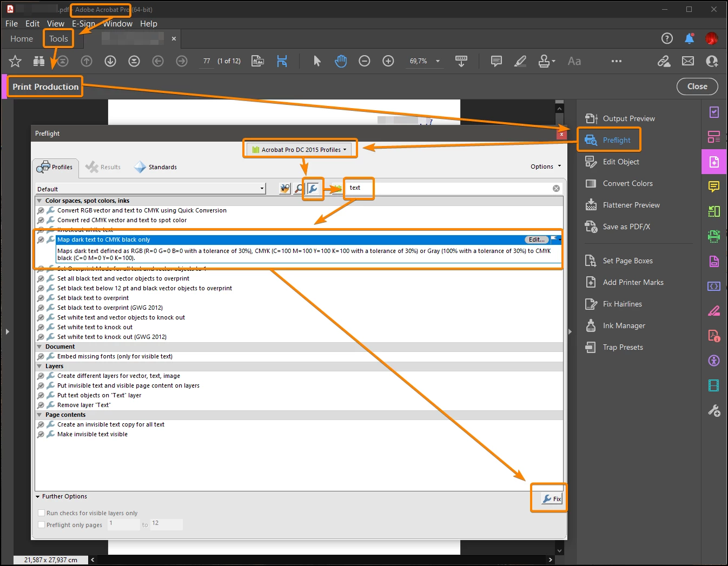
Task: Open Trap Presets
Action: click(x=614, y=347)
